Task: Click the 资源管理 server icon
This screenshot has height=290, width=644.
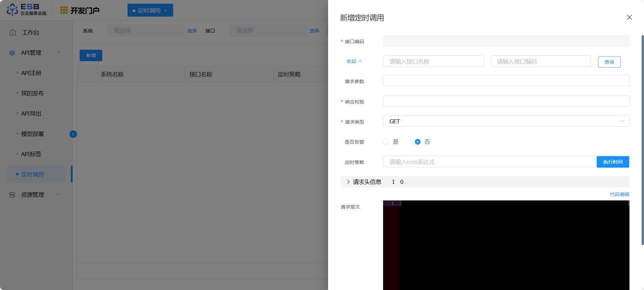Action: [x=12, y=195]
